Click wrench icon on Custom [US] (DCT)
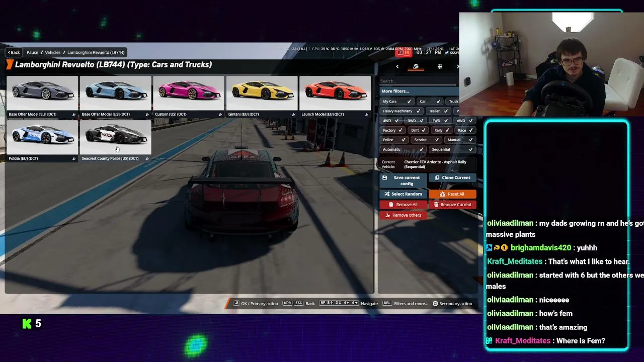Screen dimensions: 644x362 (220, 115)
